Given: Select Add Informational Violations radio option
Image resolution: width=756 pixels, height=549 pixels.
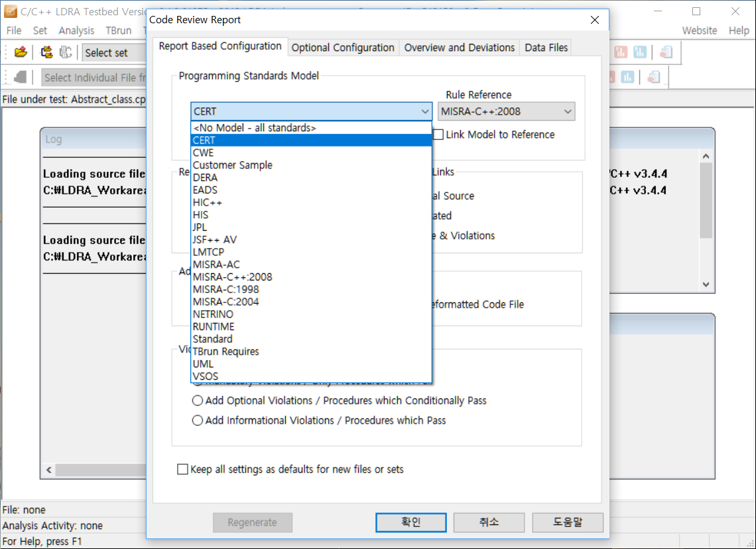Looking at the screenshot, I should [197, 420].
